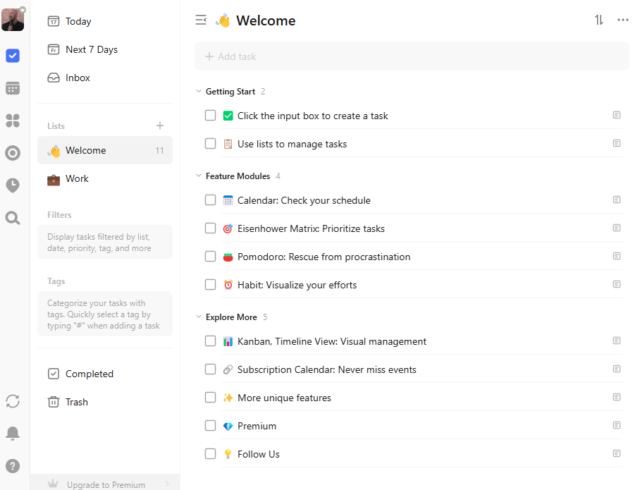This screenshot has width=640, height=490.
Task: Add a new list with plus button
Action: (x=160, y=125)
